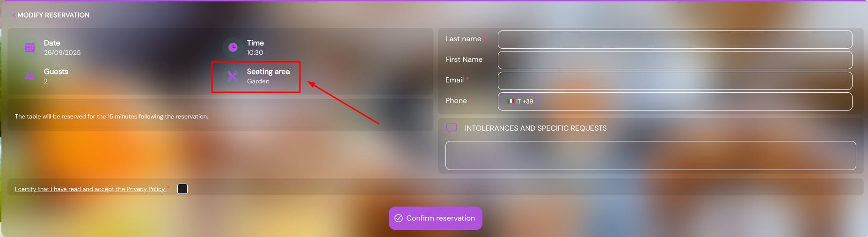The image size is (868, 237).
Task: Open the Privacy Policy link
Action: tap(90, 189)
